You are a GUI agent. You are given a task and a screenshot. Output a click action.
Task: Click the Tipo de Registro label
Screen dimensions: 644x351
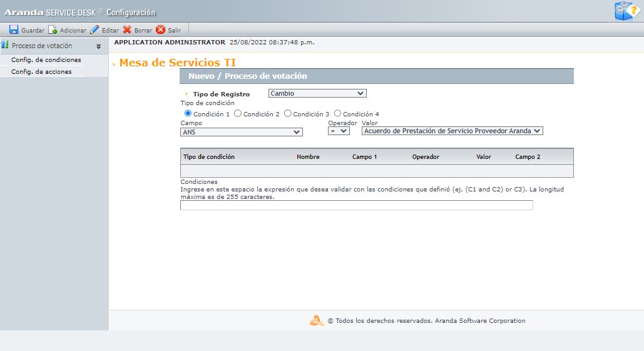coord(222,94)
